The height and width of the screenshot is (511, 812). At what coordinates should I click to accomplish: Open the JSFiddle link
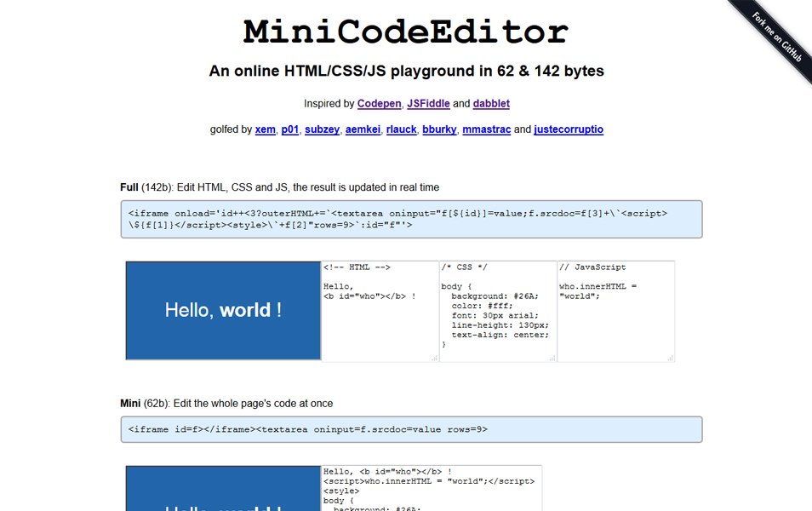tap(428, 104)
